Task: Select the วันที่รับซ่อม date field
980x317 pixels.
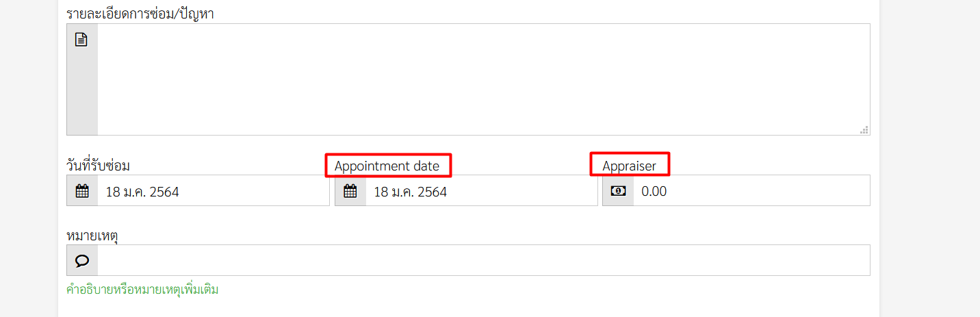Action: click(x=214, y=190)
